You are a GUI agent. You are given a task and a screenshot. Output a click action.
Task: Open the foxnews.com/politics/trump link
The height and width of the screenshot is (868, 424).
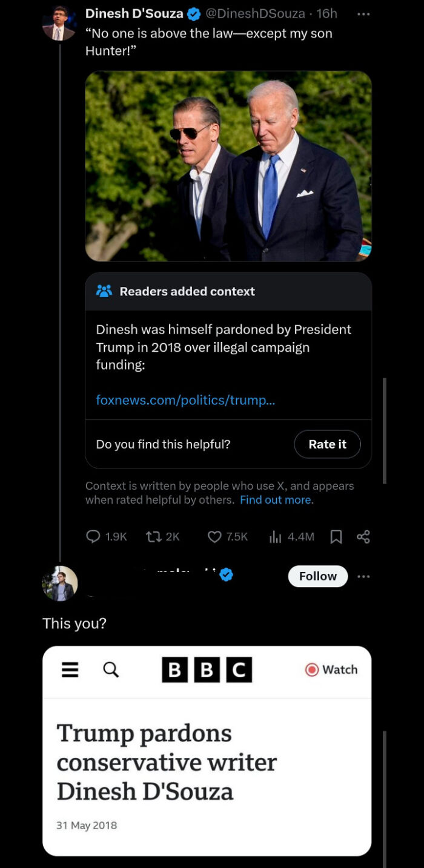point(185,400)
